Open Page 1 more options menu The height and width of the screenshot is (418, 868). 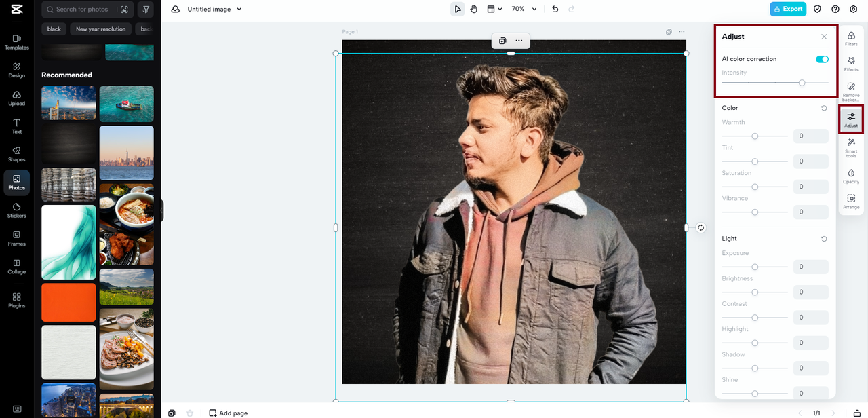click(682, 31)
